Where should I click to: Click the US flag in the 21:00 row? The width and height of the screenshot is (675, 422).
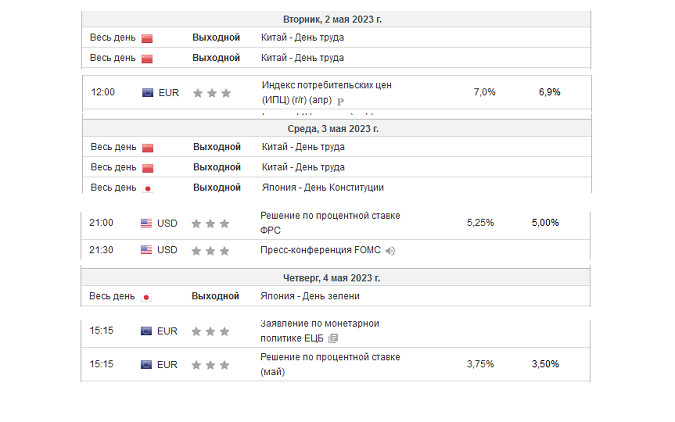click(147, 223)
